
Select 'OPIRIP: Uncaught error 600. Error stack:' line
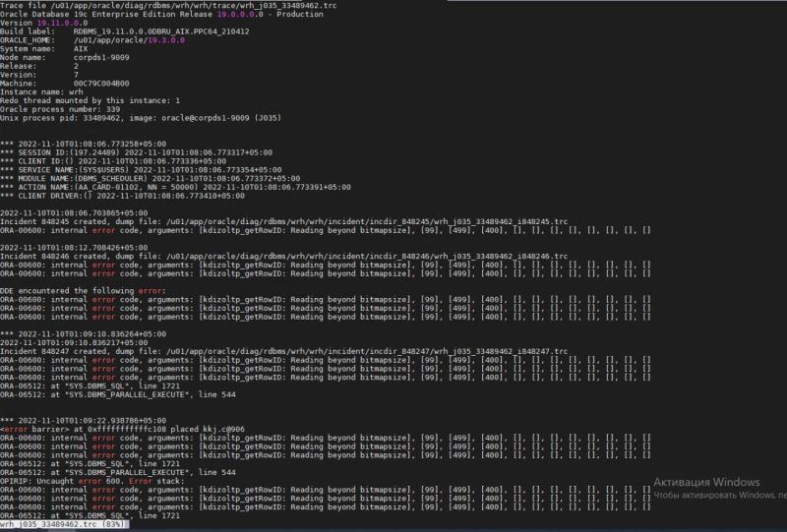(92, 481)
